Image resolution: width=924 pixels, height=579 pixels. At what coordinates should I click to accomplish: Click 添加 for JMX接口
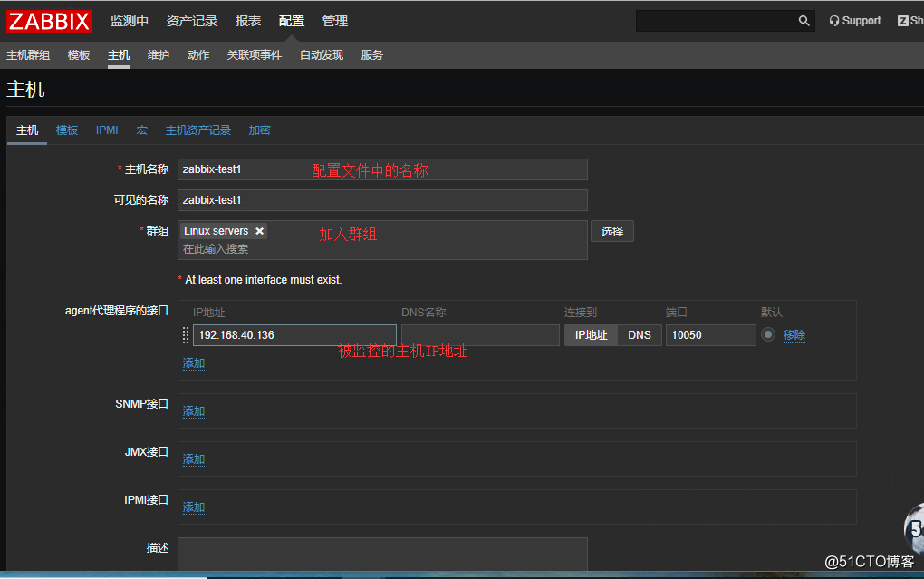[193, 459]
